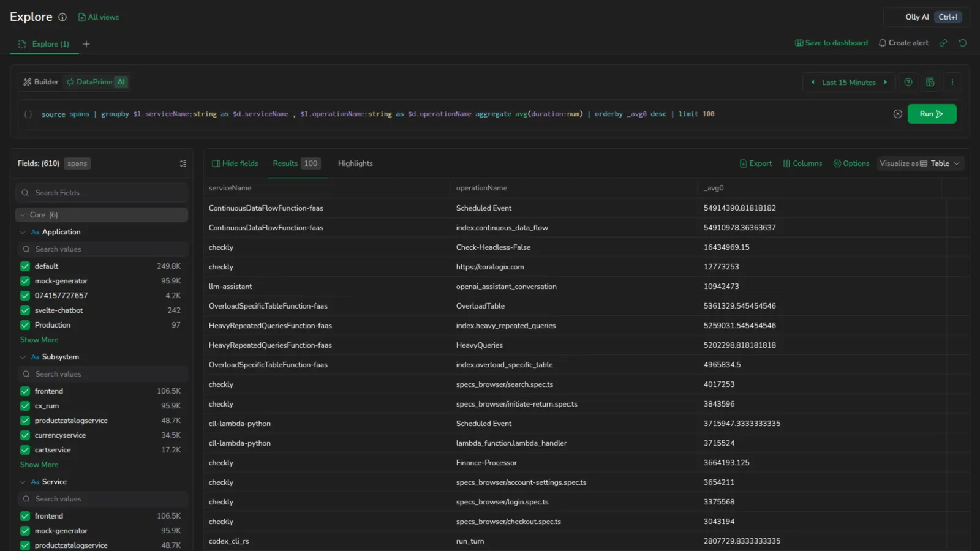The width and height of the screenshot is (980, 551).
Task: Click the AI badge next to DataPrime
Action: tap(121, 82)
